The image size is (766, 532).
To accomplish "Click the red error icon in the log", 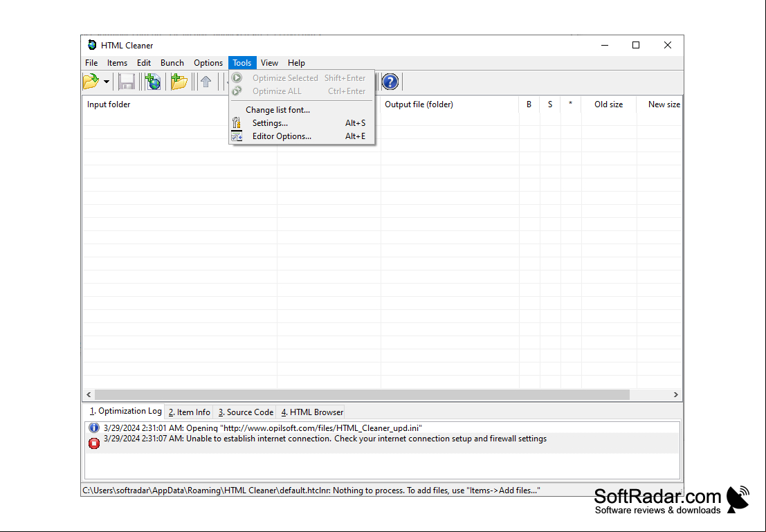I will [94, 443].
